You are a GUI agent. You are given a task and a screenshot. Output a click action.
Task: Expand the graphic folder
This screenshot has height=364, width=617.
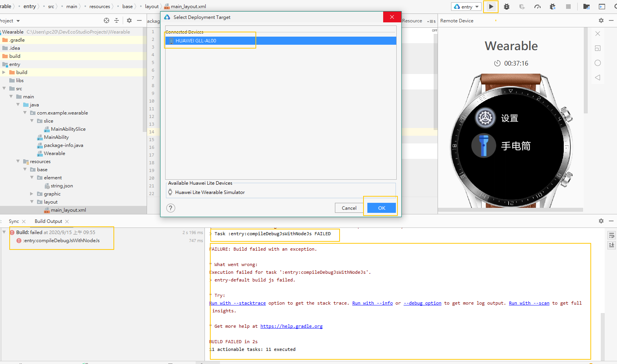[x=32, y=194]
